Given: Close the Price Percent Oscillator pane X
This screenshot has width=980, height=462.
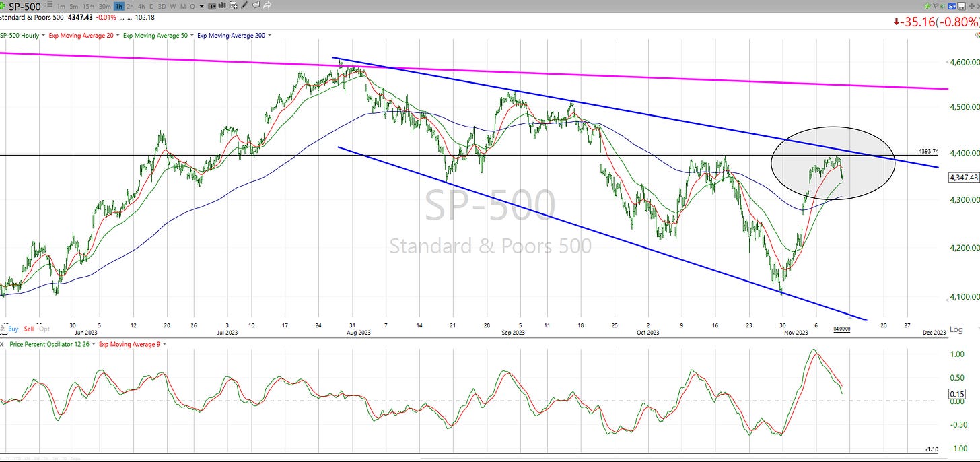Looking at the screenshot, I should coord(3,343).
